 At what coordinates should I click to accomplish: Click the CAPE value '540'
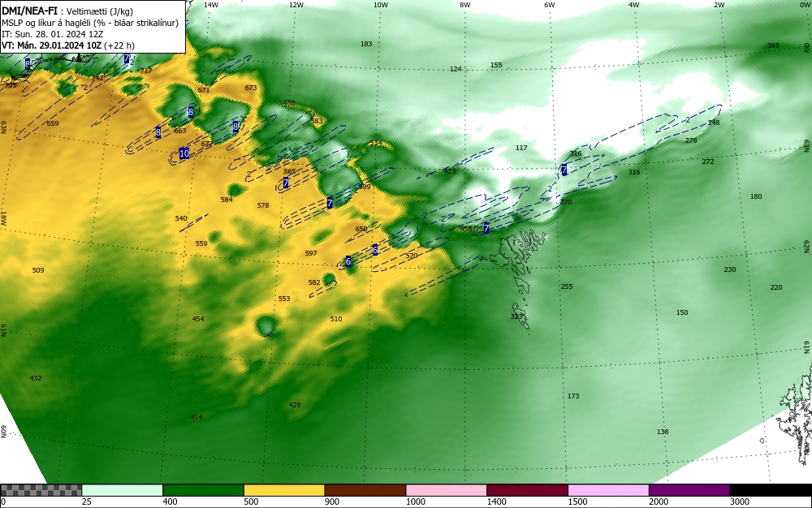[181, 218]
